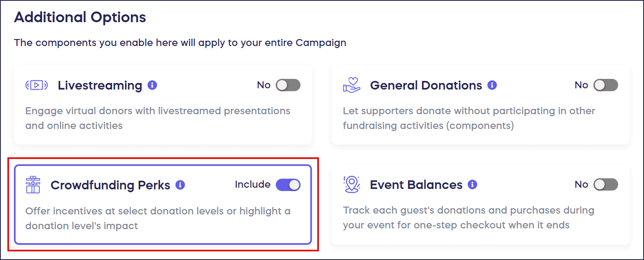This screenshot has height=260, width=644.
Task: Enable the Livestreaming toggle
Action: [x=288, y=85]
